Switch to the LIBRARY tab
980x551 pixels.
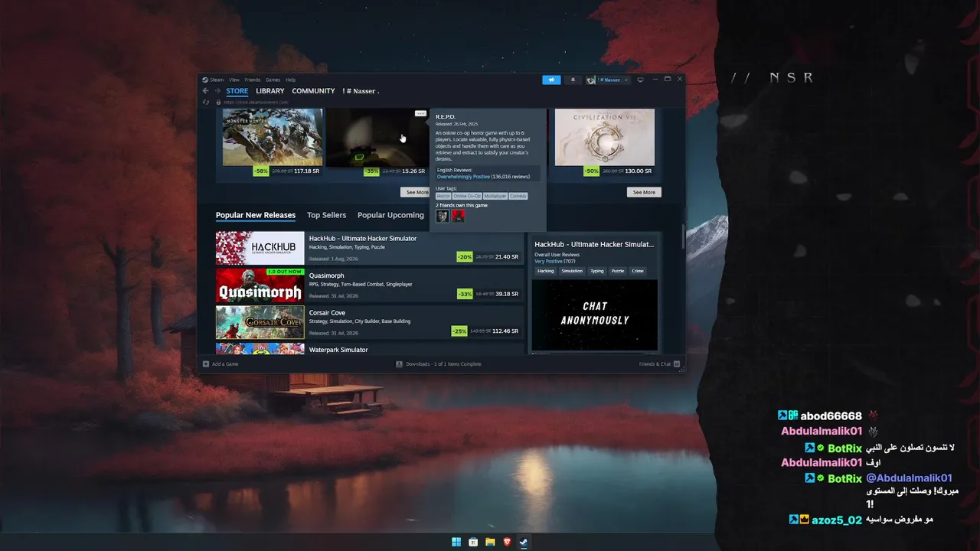pos(270,91)
